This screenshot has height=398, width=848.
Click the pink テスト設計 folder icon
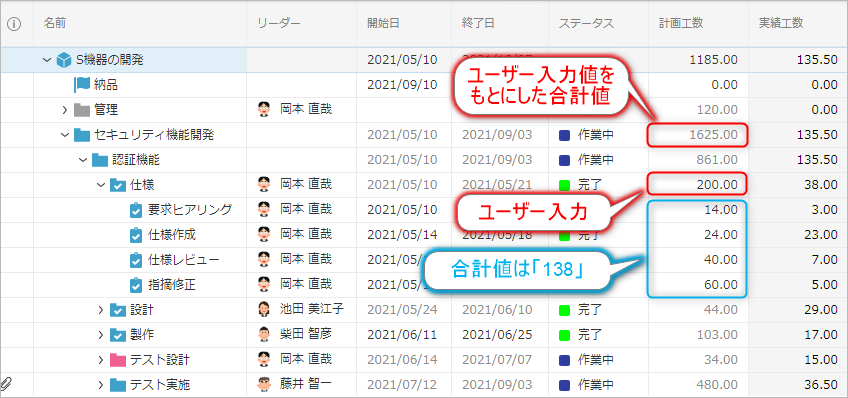pos(117,360)
